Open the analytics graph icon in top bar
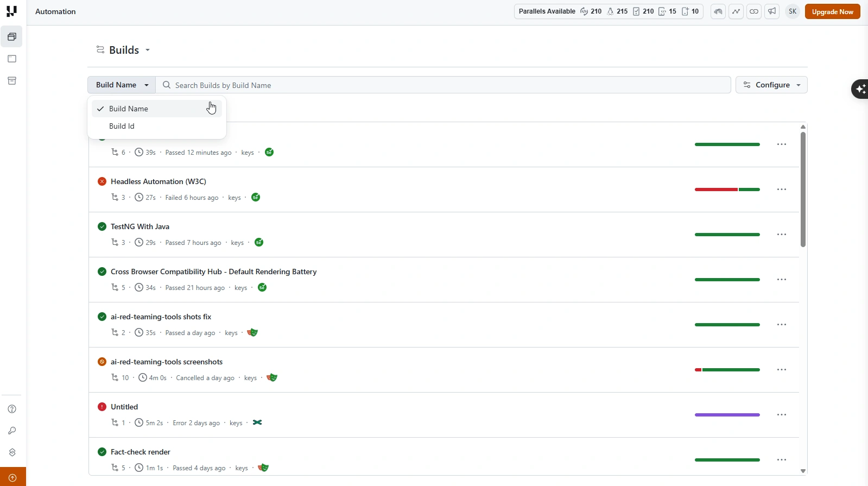The height and width of the screenshot is (486, 868). [736, 11]
